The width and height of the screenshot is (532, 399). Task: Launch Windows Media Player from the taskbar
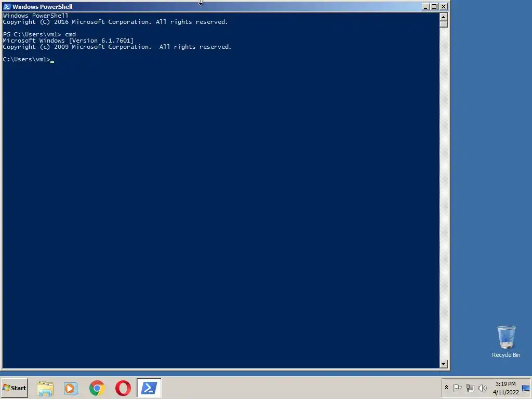point(71,388)
